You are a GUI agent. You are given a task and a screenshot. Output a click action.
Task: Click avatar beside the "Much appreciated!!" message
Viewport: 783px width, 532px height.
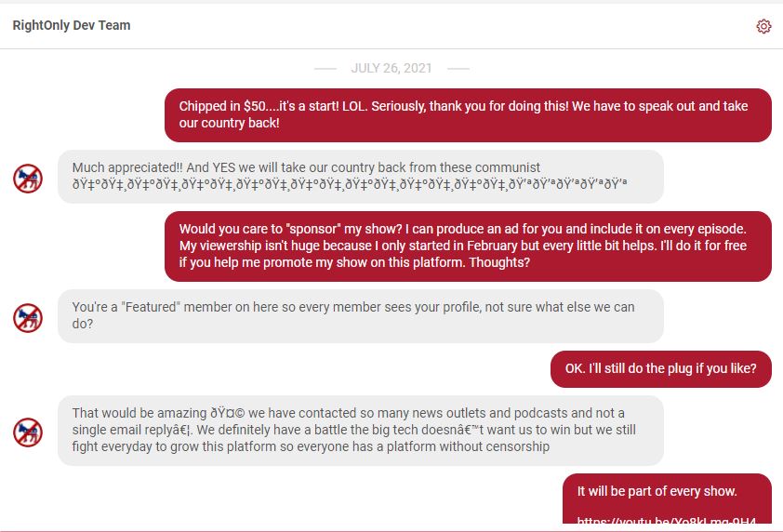coord(28,178)
